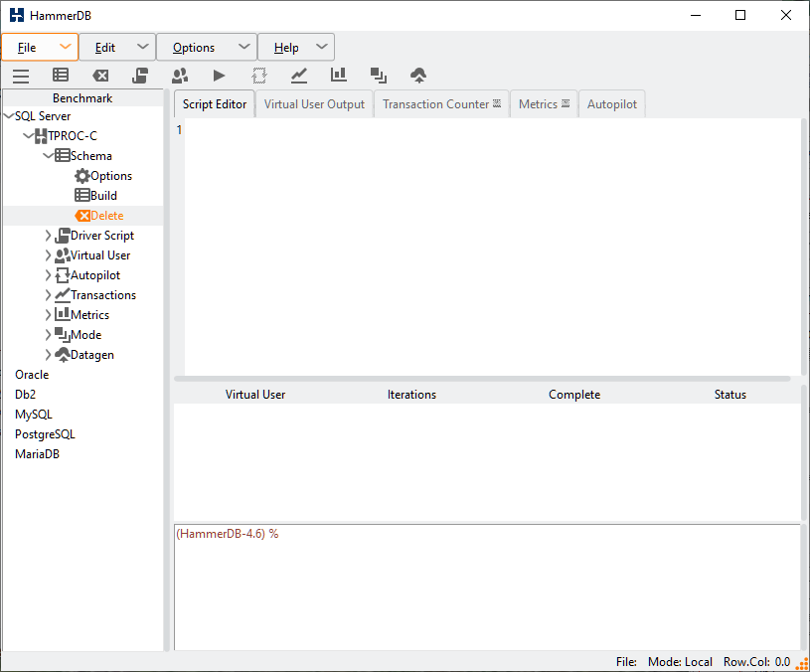The height and width of the screenshot is (672, 810).
Task: Click the Build table icon in tree
Action: point(82,195)
